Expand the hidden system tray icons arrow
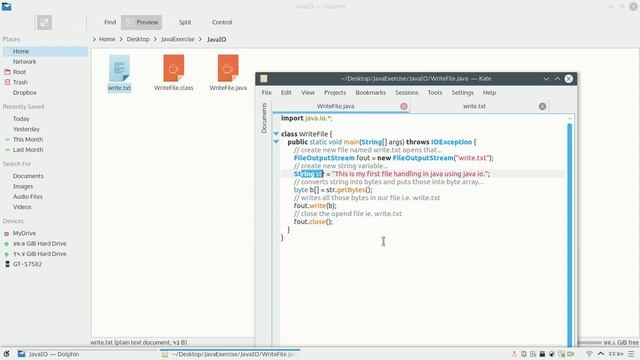Image resolution: width=640 pixels, height=360 pixels. pos(600,354)
